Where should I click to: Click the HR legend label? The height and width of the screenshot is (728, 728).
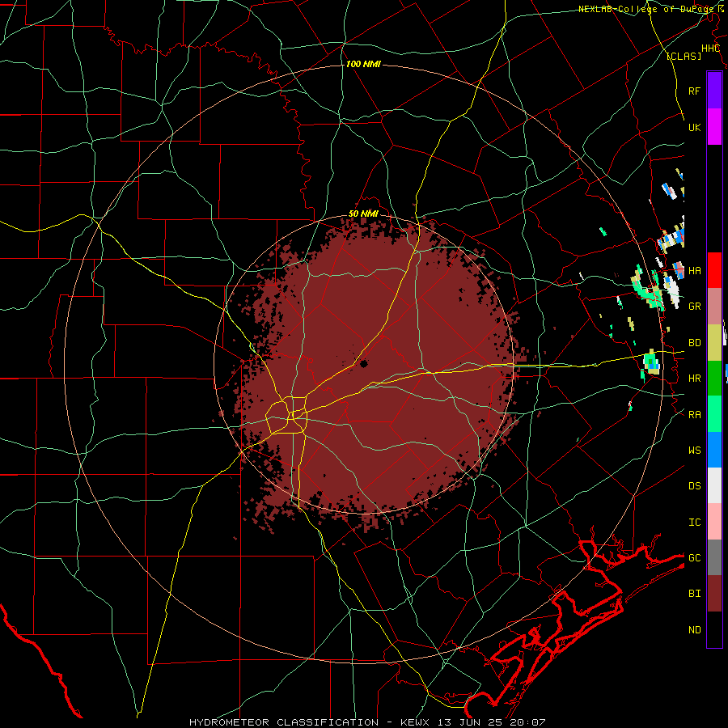(694, 379)
